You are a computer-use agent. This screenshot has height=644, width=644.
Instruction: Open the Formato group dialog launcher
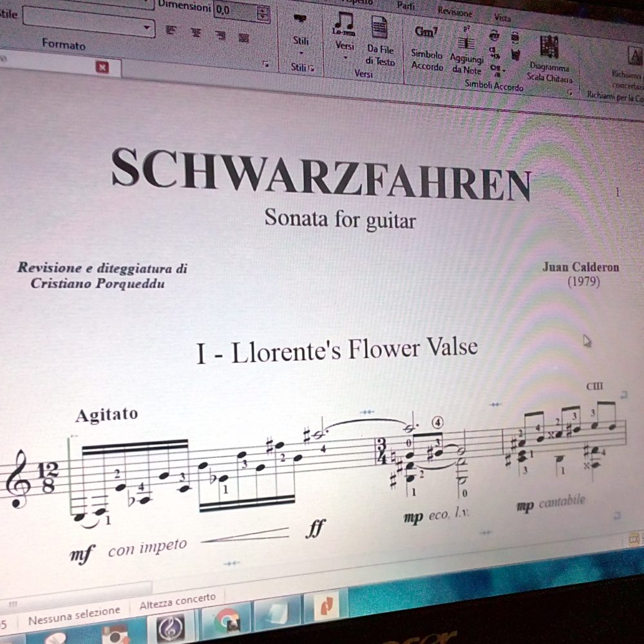click(x=266, y=64)
